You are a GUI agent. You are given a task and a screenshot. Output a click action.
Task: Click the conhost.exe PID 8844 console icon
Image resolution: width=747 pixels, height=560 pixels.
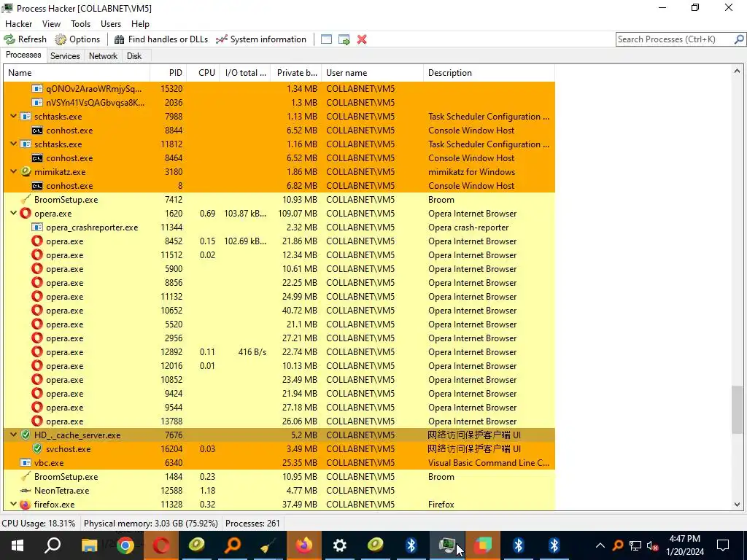coord(37,131)
